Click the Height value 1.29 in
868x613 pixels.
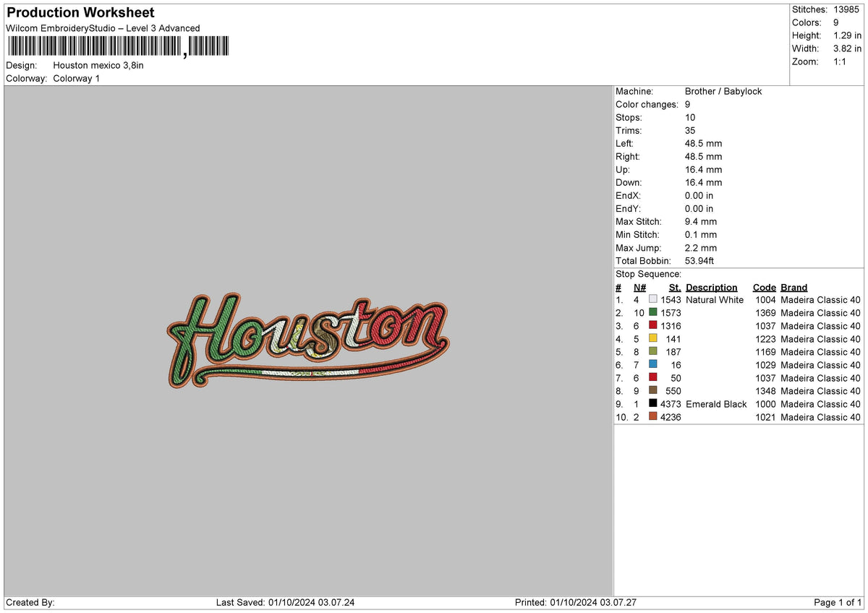[847, 35]
